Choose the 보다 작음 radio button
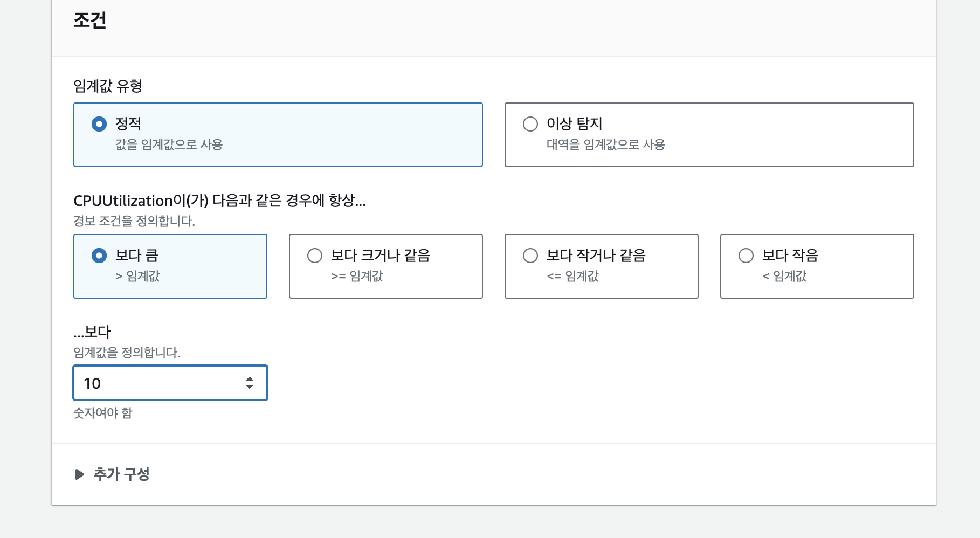980x538 pixels. tap(746, 256)
